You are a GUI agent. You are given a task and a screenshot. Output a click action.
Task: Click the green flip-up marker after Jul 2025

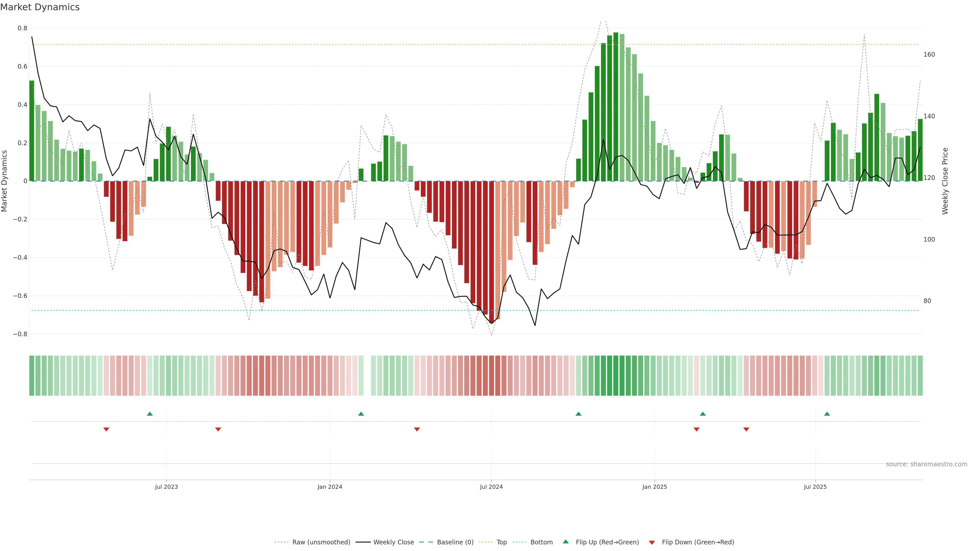[827, 414]
